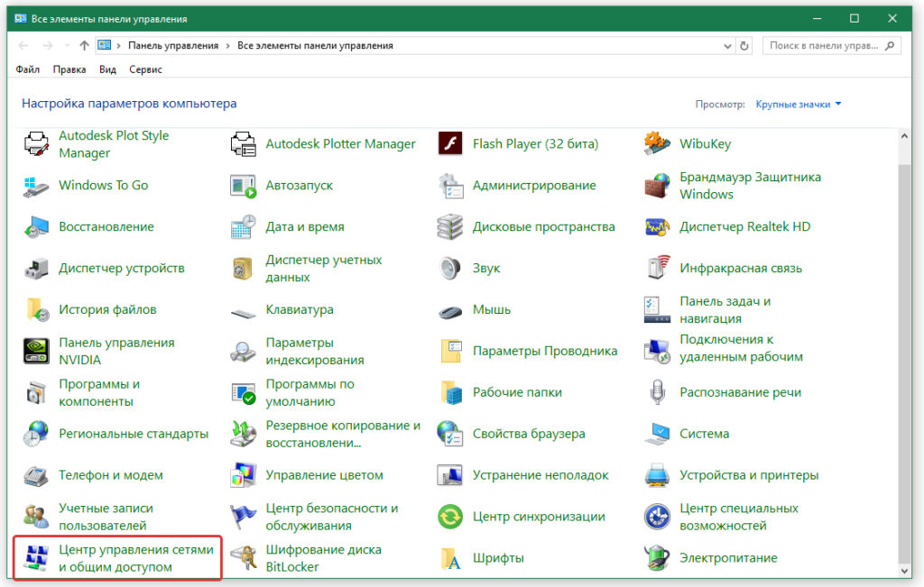Open Устранение неполадок link
The height and width of the screenshot is (587, 924).
point(541,475)
